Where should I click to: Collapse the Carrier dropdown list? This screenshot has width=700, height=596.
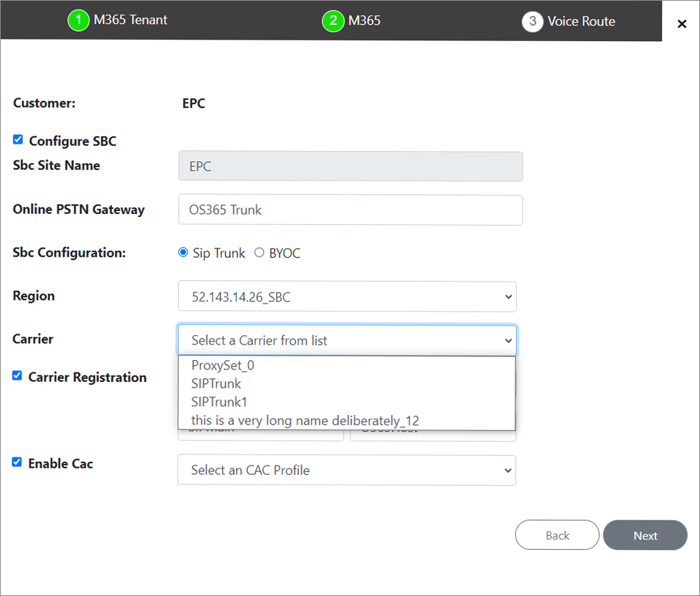point(347,340)
